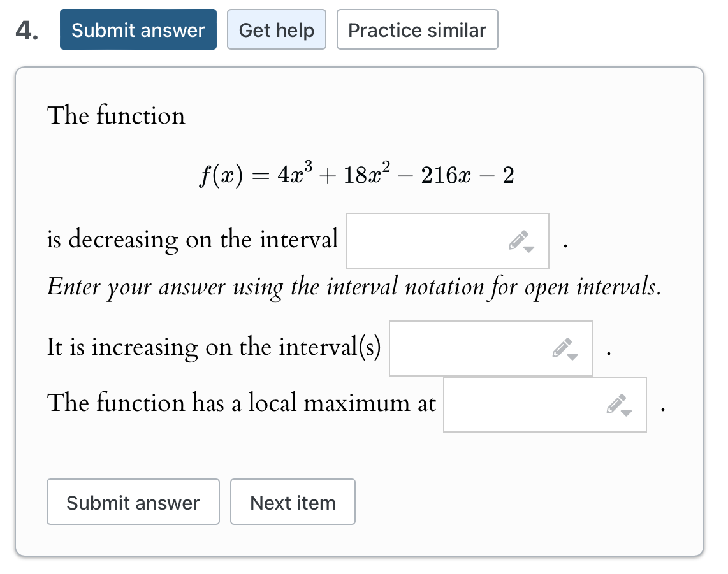
Task: Advance with the Next item button
Action: tap(293, 502)
